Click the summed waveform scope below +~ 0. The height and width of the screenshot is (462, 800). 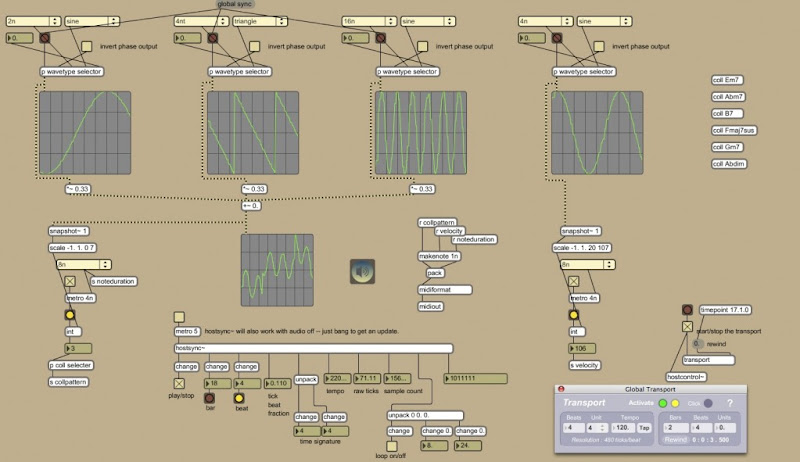point(277,270)
